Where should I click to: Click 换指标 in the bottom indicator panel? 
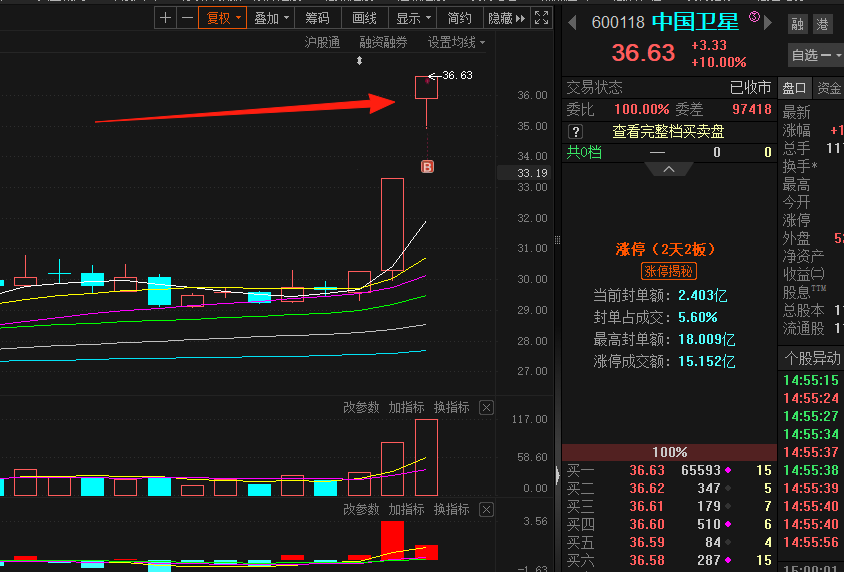point(452,509)
